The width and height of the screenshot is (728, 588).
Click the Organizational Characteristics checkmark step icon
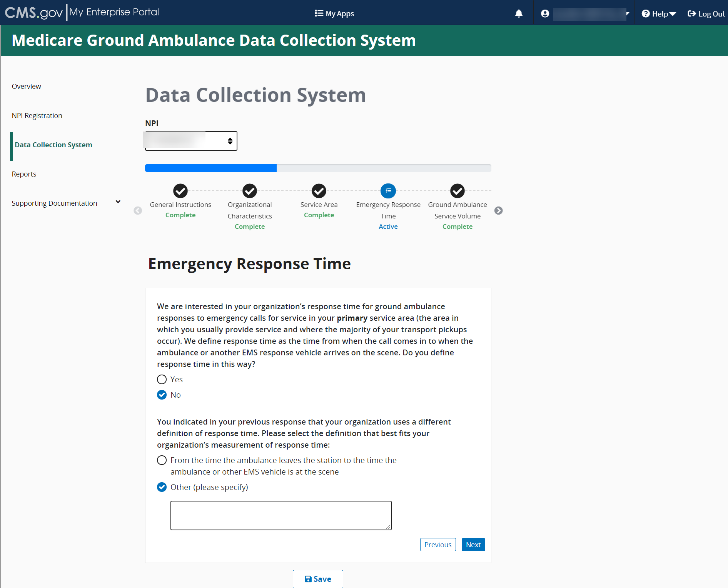coord(250,191)
